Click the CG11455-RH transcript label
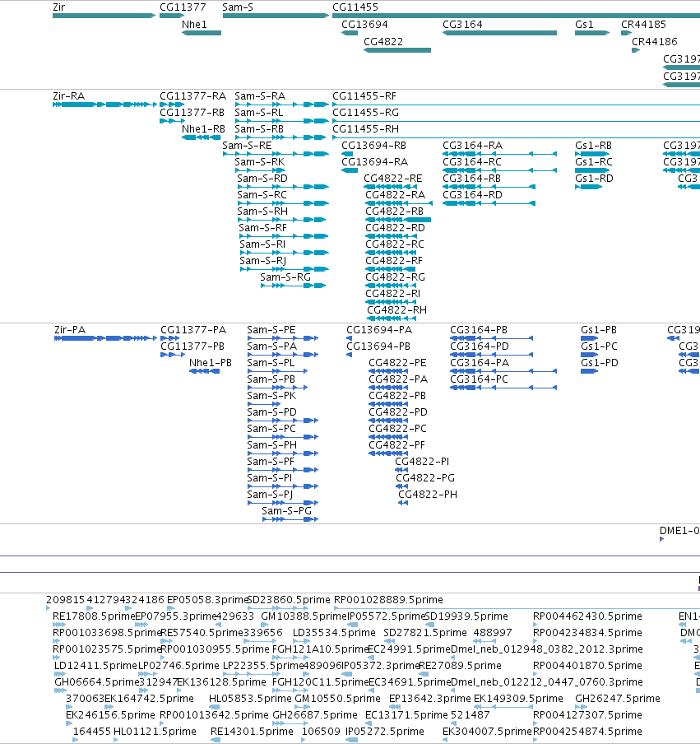The image size is (700, 744). (x=366, y=129)
